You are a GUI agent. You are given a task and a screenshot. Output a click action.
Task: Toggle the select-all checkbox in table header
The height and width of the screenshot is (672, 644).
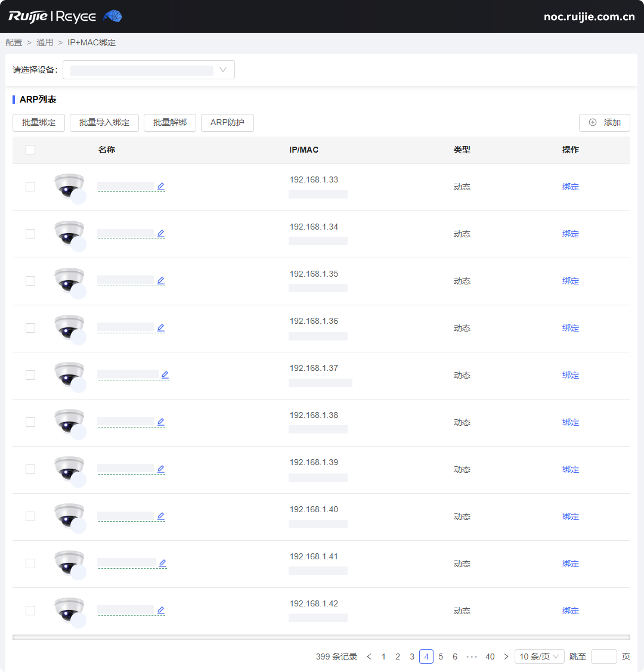(30, 150)
